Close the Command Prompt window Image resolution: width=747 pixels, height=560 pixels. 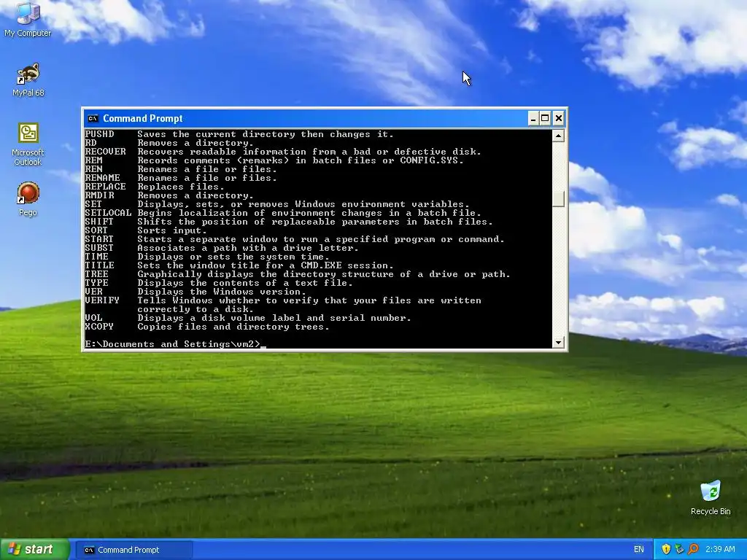558,118
